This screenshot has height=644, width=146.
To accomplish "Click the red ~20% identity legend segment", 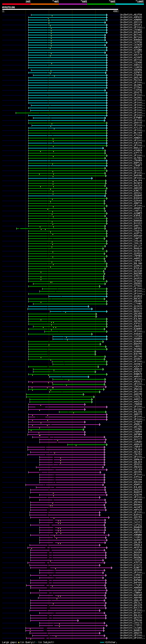I will [16, 4].
